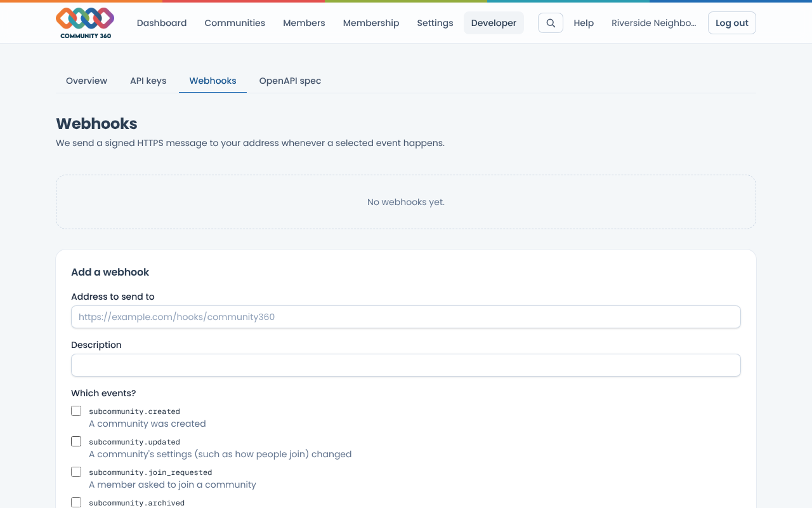
Task: Click 'A member asked to join a community' text
Action: (x=173, y=485)
